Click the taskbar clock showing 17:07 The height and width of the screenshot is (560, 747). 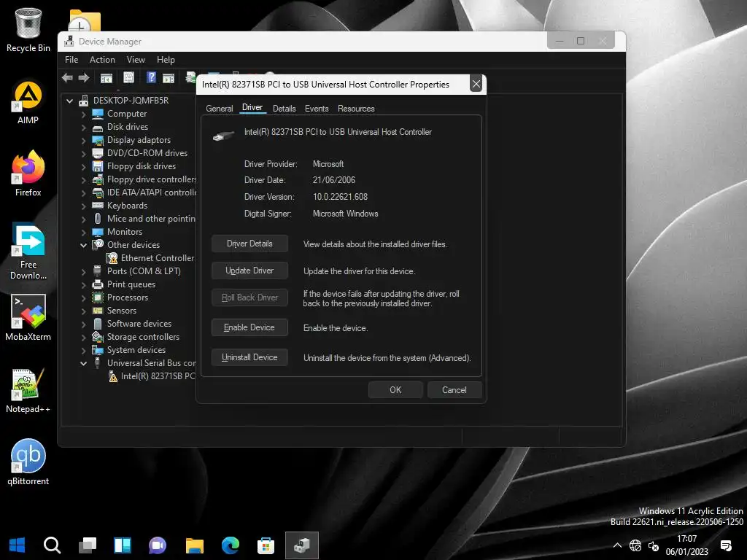(x=686, y=539)
